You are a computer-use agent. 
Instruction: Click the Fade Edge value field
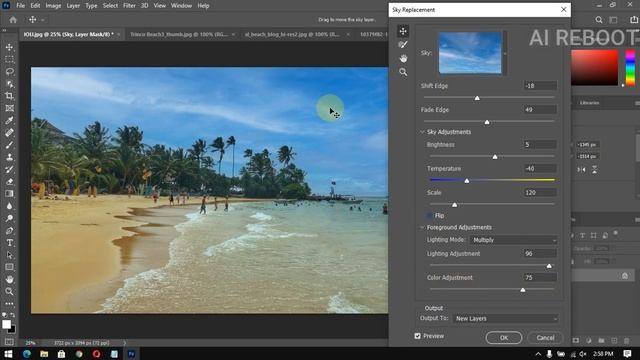(540, 109)
